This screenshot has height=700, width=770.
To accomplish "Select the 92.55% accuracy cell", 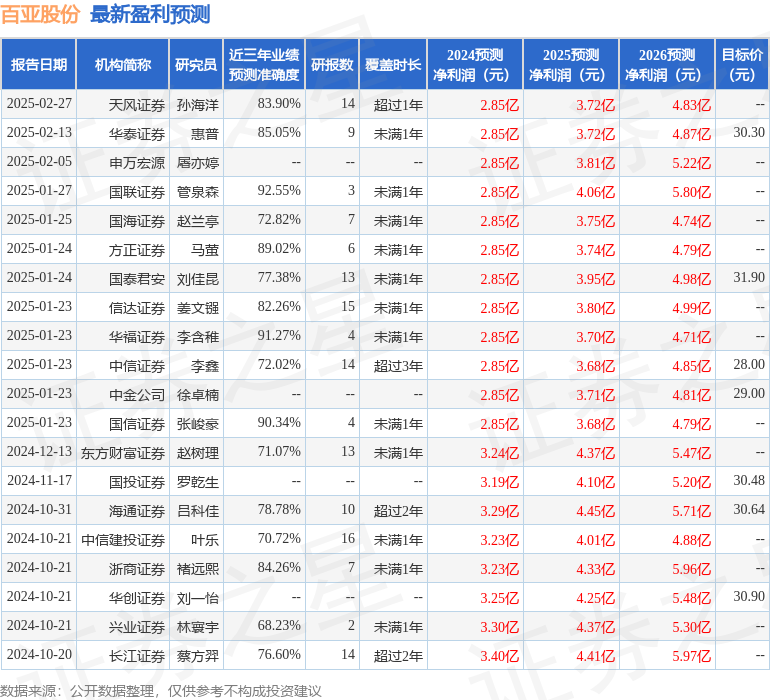I will (x=278, y=190).
